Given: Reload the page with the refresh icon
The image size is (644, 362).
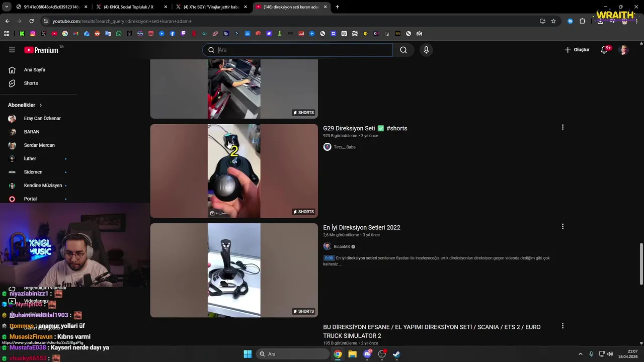Looking at the screenshot, I should click(31, 21).
